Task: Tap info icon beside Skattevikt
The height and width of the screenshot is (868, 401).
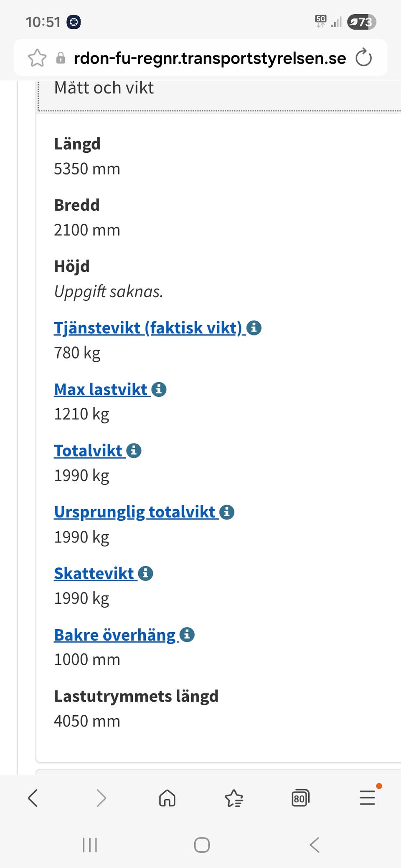Action: click(145, 573)
